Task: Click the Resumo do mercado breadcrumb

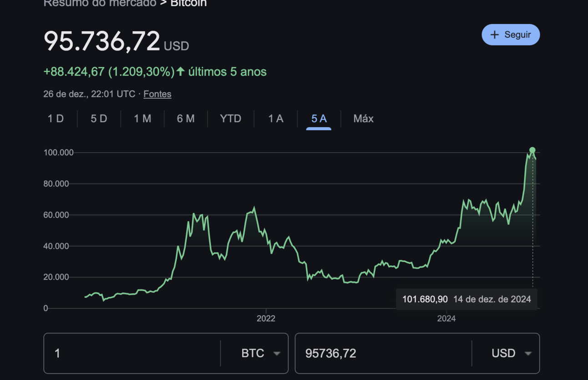Action: [100, 4]
